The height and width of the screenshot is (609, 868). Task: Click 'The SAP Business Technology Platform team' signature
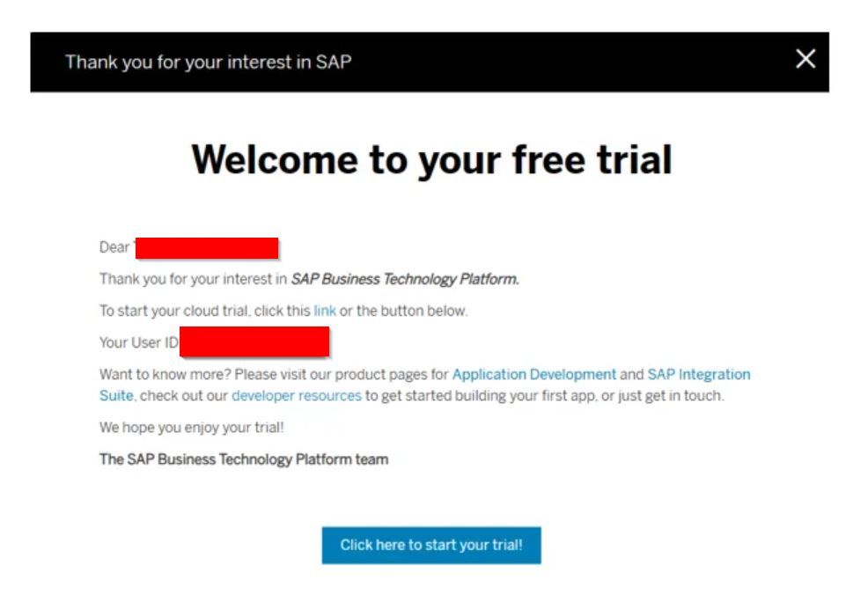(x=244, y=459)
